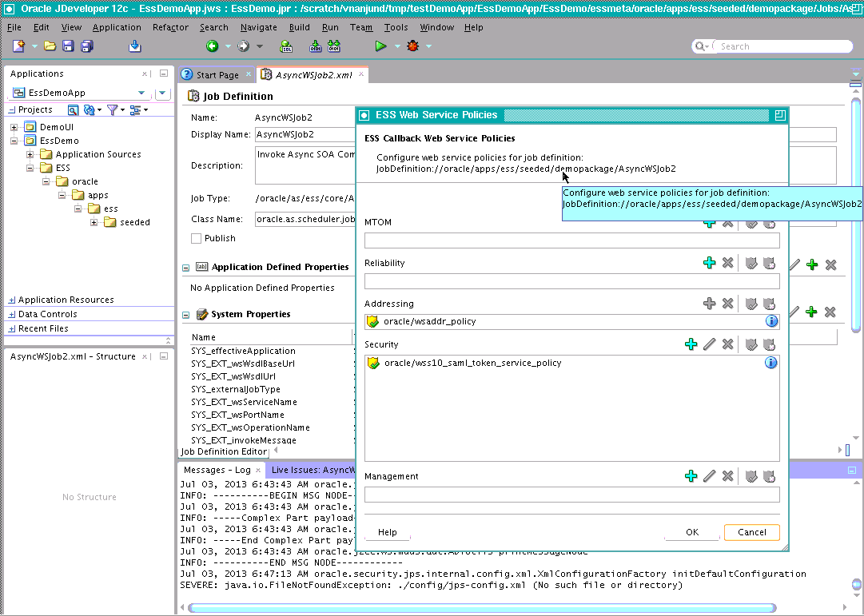Viewport: 864px width, 616px height.
Task: Collapse the EssDemo project node
Action: [14, 141]
